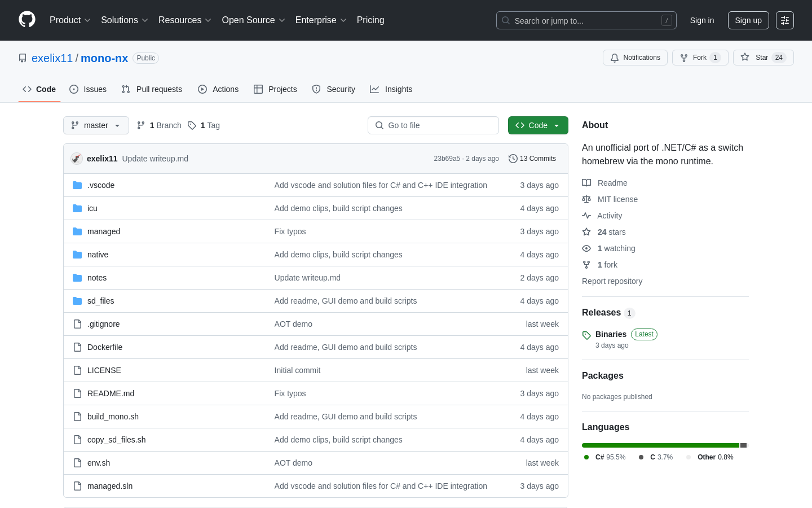Click the .vscode folder icon
The width and height of the screenshot is (812, 508).
[x=77, y=185]
